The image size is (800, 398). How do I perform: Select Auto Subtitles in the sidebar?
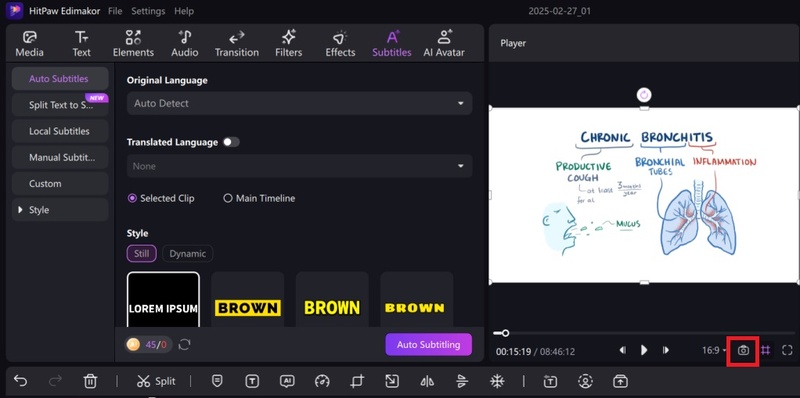point(60,79)
